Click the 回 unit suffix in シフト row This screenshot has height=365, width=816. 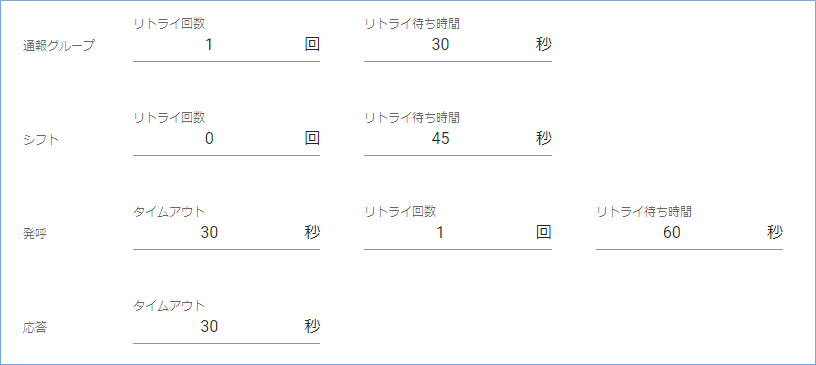(x=312, y=139)
